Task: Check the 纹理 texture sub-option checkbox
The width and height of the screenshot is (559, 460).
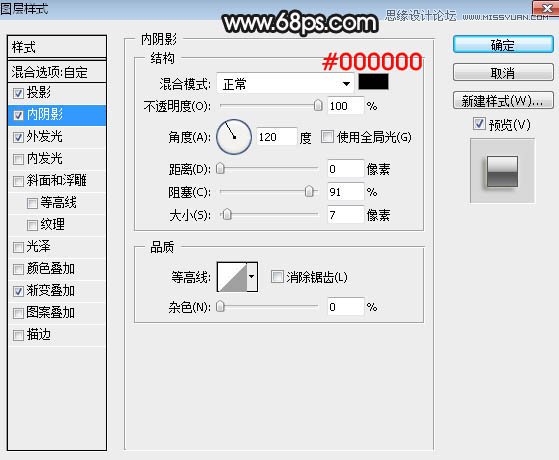Action: [32, 225]
